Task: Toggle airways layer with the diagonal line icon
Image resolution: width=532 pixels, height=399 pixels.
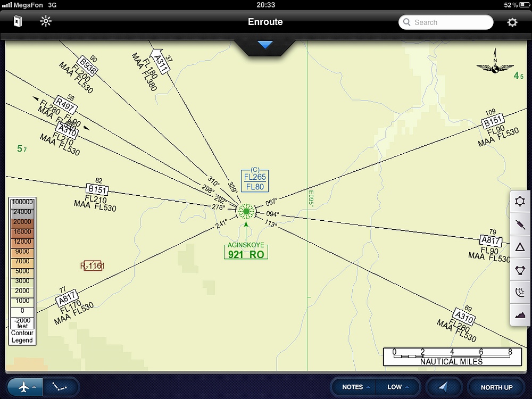Action: 520,225
